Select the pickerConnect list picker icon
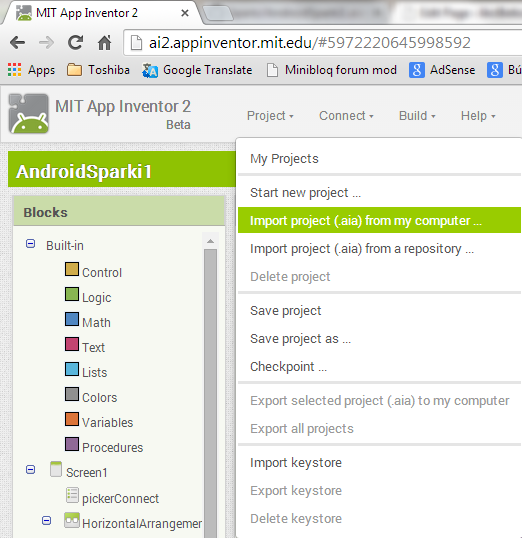The width and height of the screenshot is (522, 538). (x=72, y=495)
